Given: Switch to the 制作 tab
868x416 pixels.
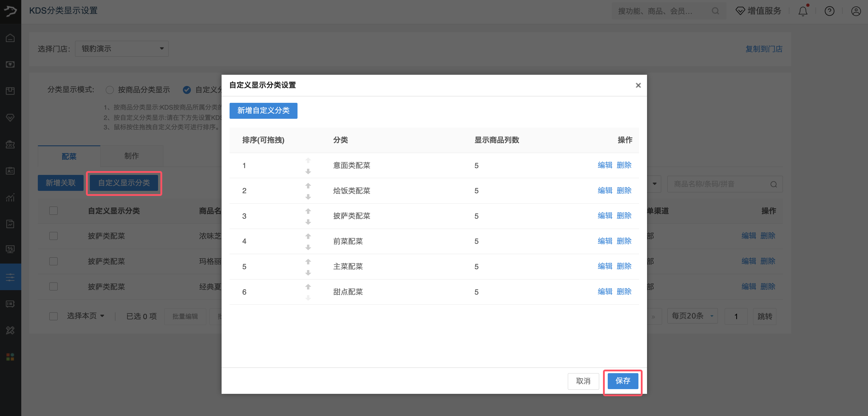Looking at the screenshot, I should click(x=131, y=156).
